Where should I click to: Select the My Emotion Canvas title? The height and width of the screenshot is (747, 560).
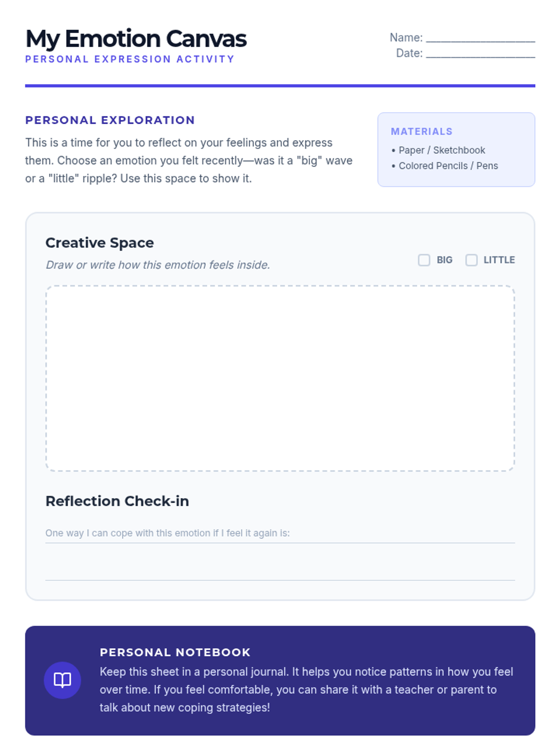tap(136, 39)
